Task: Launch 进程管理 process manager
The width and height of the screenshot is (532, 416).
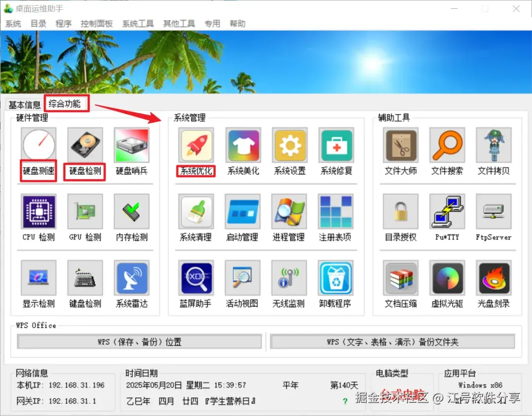Action: [289, 213]
